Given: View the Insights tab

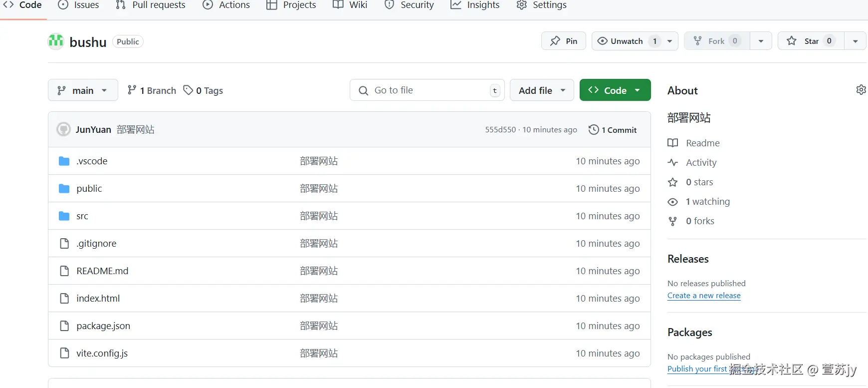Looking at the screenshot, I should coord(475,5).
